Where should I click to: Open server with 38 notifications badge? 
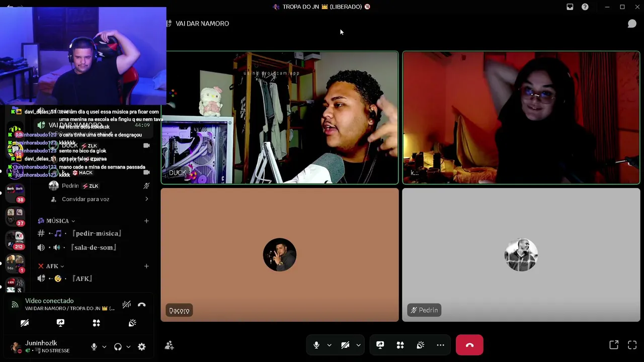click(x=15, y=193)
